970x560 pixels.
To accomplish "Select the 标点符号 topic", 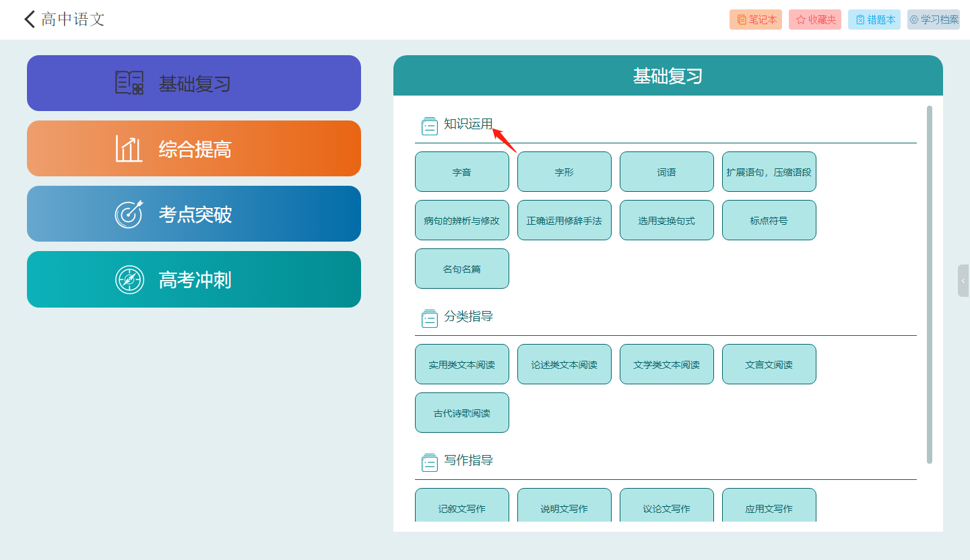I will [769, 220].
